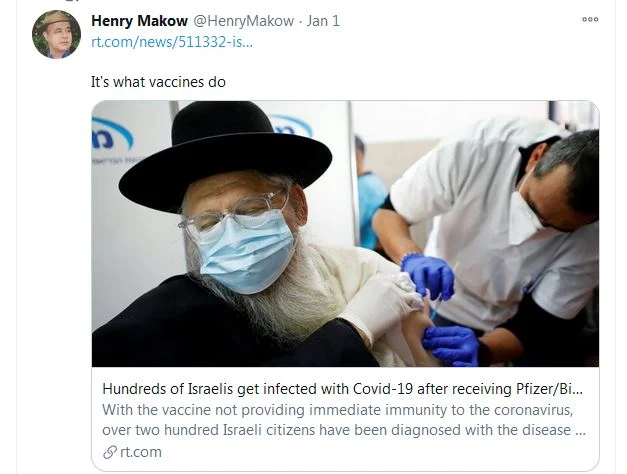Click the @HenryMakow handle

(x=244, y=21)
